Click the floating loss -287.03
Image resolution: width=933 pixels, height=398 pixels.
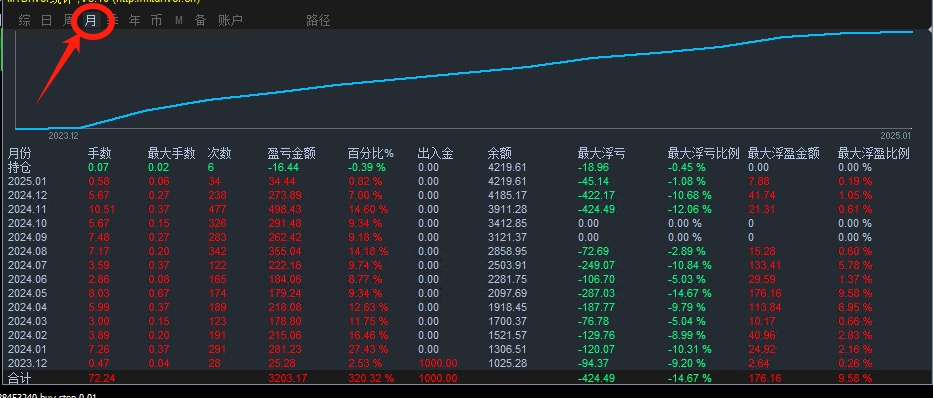pos(595,293)
